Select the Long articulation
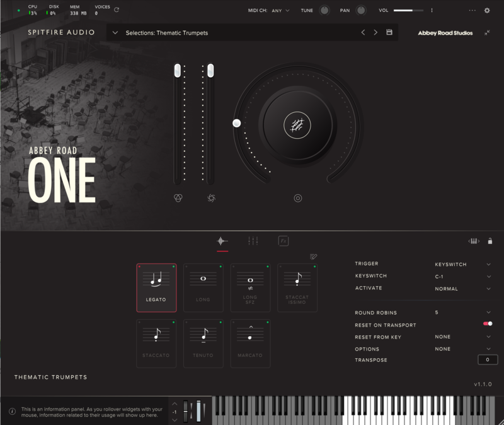This screenshot has height=425, width=504. 203,288
